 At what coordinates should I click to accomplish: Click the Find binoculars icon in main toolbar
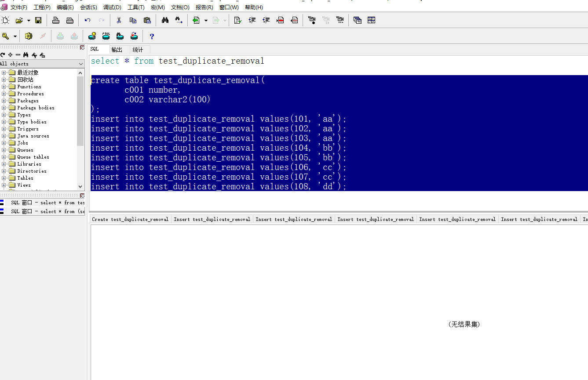click(165, 20)
